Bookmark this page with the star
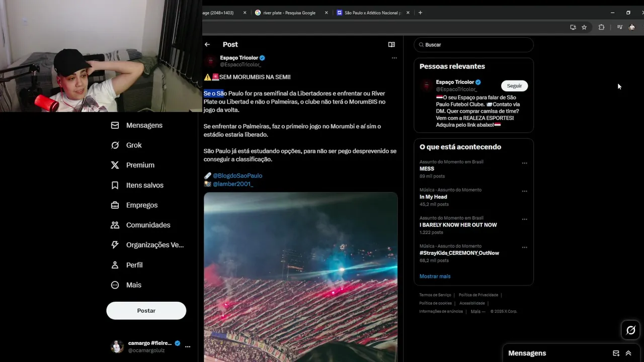 click(584, 27)
